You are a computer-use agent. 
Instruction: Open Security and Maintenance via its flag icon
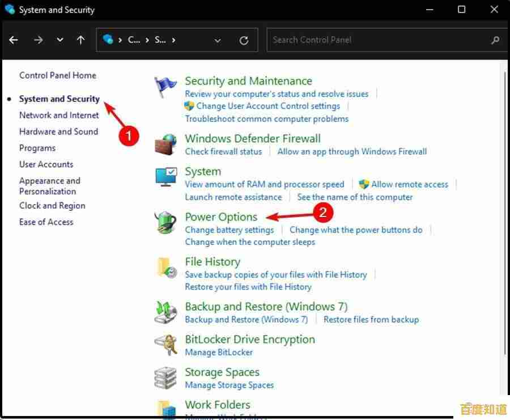pyautogui.click(x=165, y=86)
